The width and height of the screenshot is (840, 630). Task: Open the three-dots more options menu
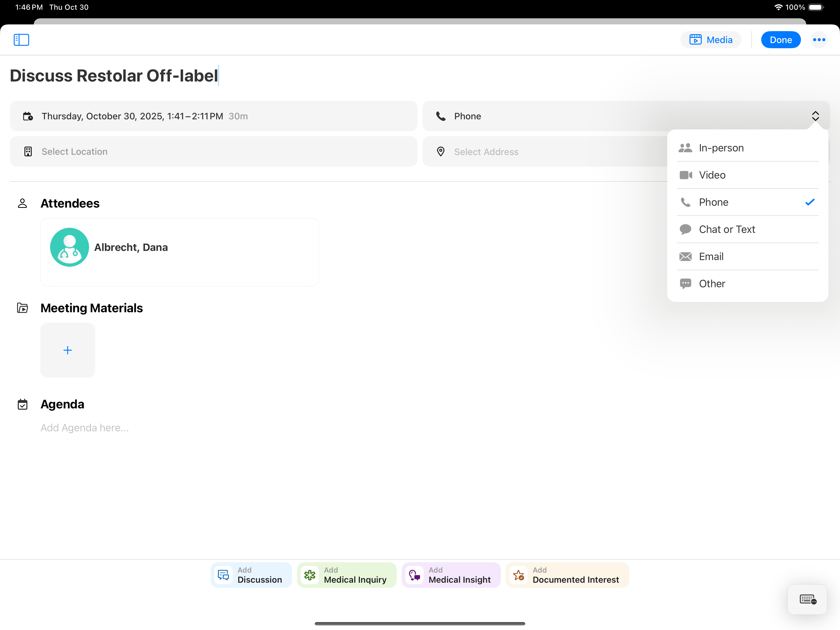(819, 39)
